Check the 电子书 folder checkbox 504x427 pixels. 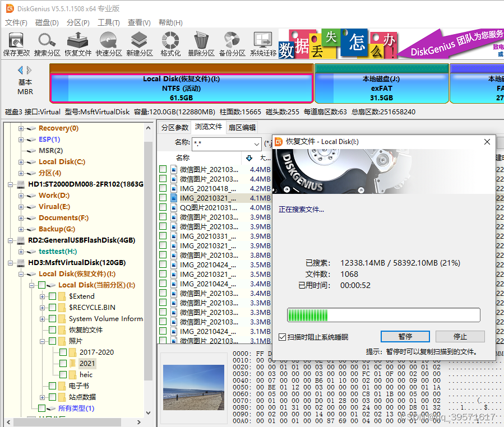[x=52, y=386]
